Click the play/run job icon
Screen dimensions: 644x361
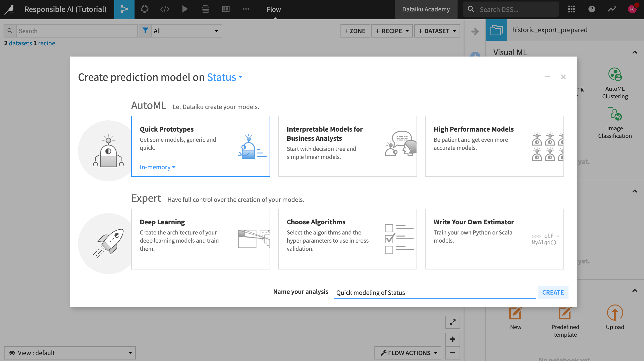pos(184,9)
